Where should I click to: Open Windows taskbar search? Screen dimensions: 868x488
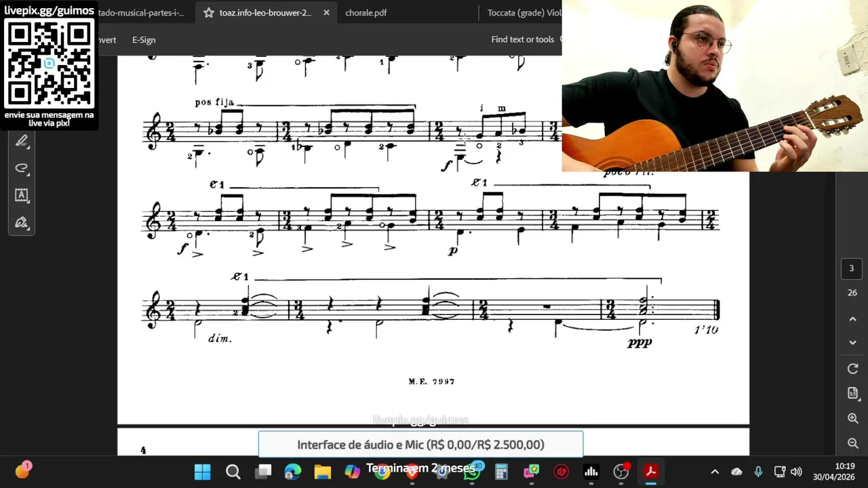point(233,472)
